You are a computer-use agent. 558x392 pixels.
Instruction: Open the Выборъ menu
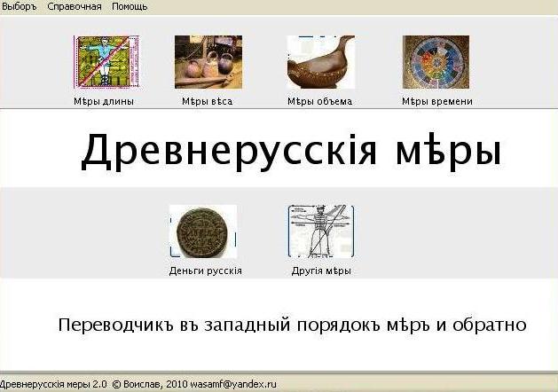20,7
